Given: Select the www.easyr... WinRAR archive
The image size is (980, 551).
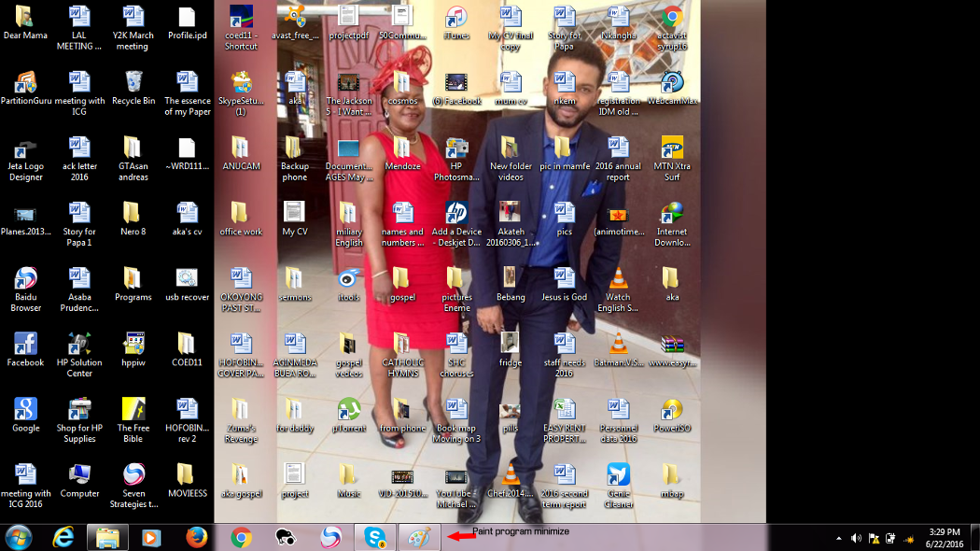Looking at the screenshot, I should pyautogui.click(x=672, y=349).
